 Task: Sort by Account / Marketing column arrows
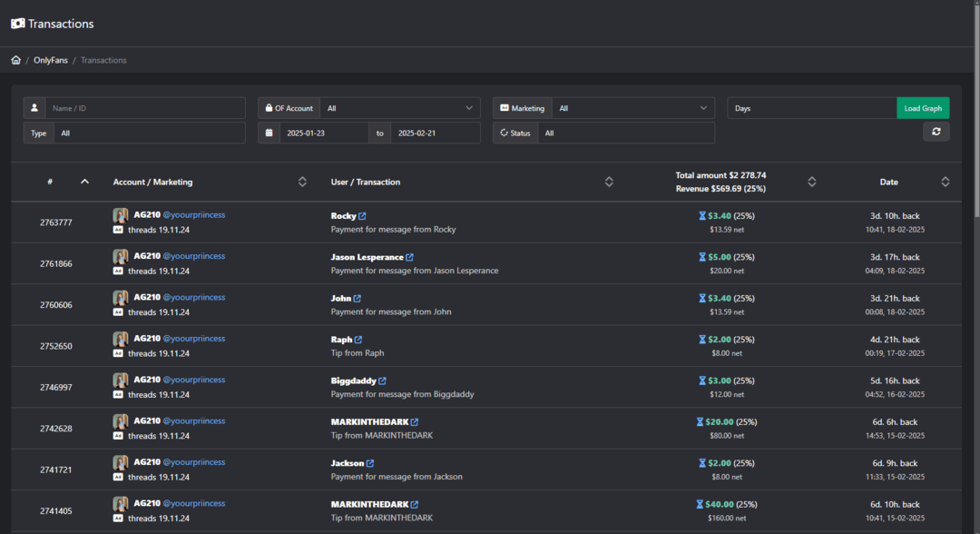click(302, 182)
